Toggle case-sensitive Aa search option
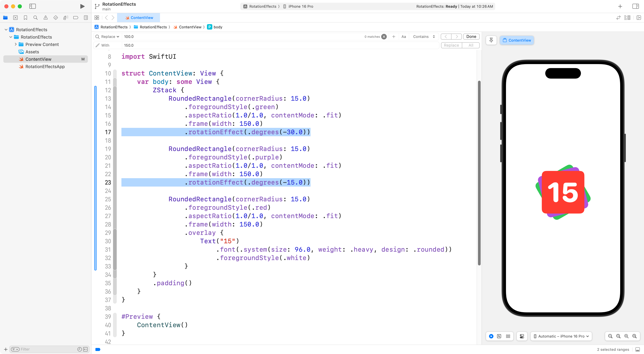The image size is (644, 354). (x=404, y=37)
